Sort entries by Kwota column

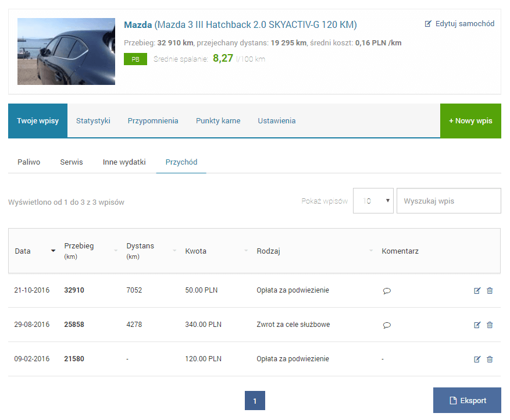pos(196,251)
